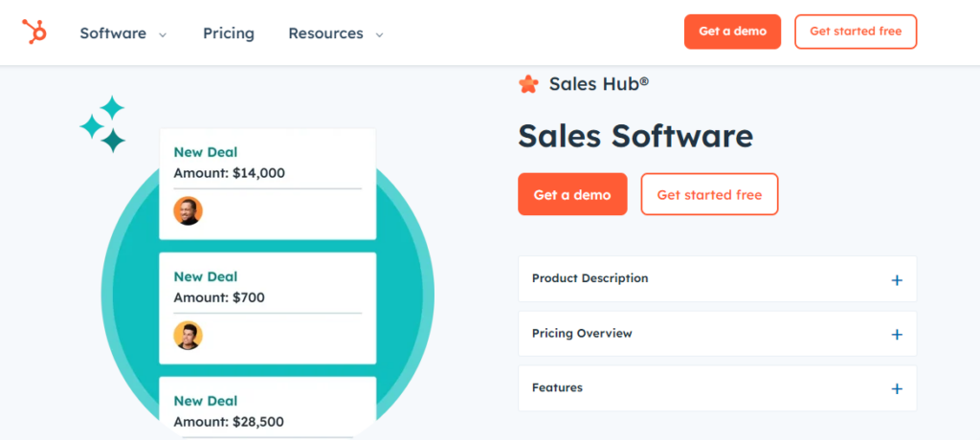The height and width of the screenshot is (440, 980).
Task: Go to the Pricing page
Action: [x=229, y=33]
